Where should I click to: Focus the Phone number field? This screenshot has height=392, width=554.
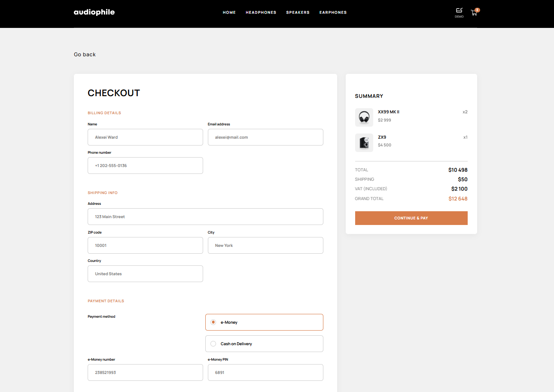coord(145,165)
